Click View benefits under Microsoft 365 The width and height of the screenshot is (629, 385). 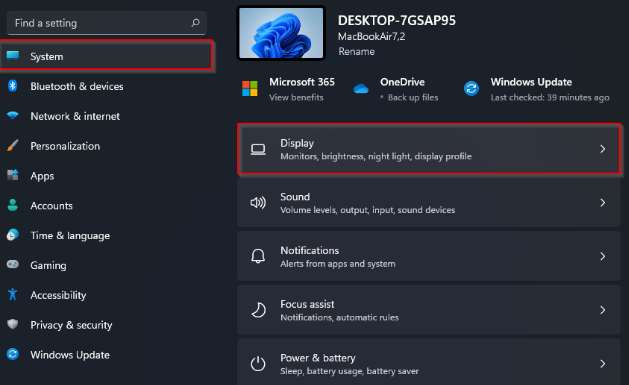point(296,97)
